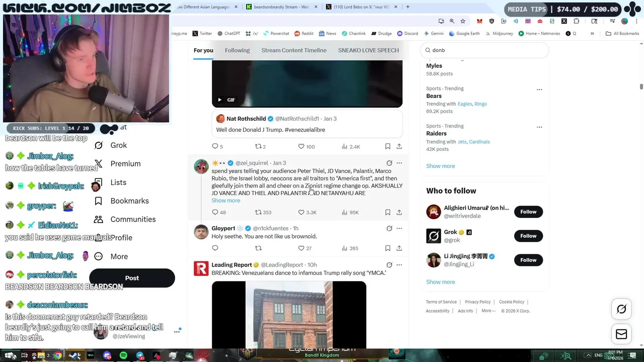
Task: Share the Gloyper1 post
Action: [399, 248]
